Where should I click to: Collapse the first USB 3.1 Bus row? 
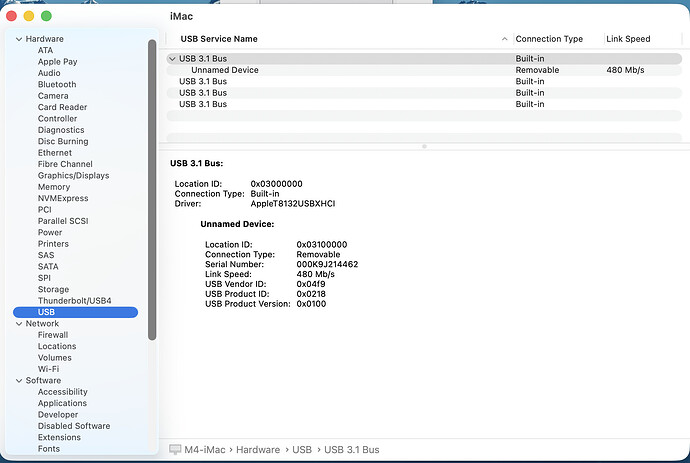172,59
